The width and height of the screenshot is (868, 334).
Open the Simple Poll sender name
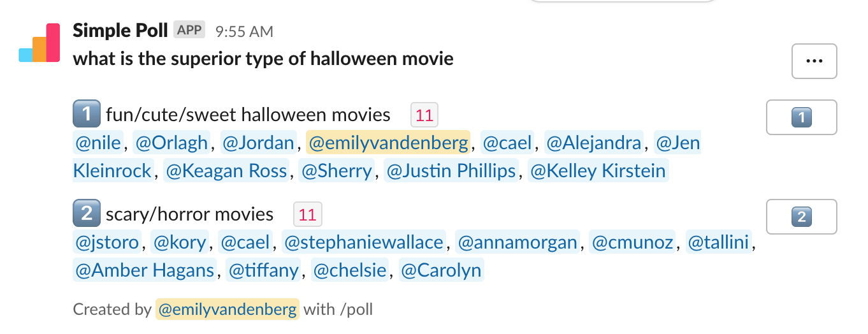[x=120, y=30]
